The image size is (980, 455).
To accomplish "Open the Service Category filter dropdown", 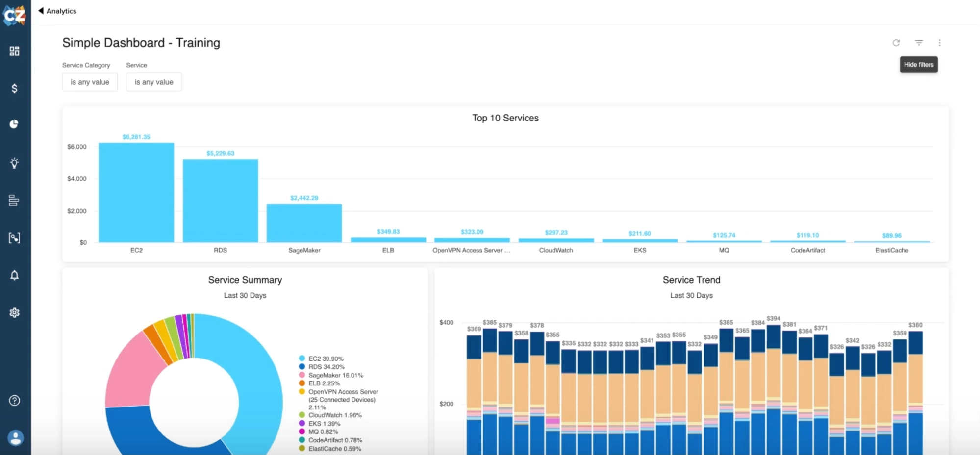I will (x=90, y=82).
